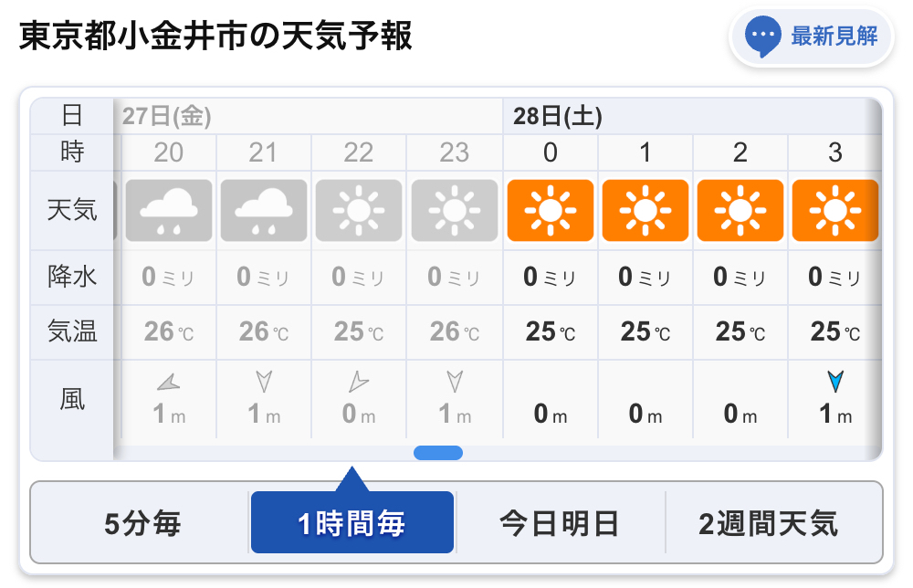Click the rain cloud icon at 21時
This screenshot has height=588, width=913.
tap(264, 210)
